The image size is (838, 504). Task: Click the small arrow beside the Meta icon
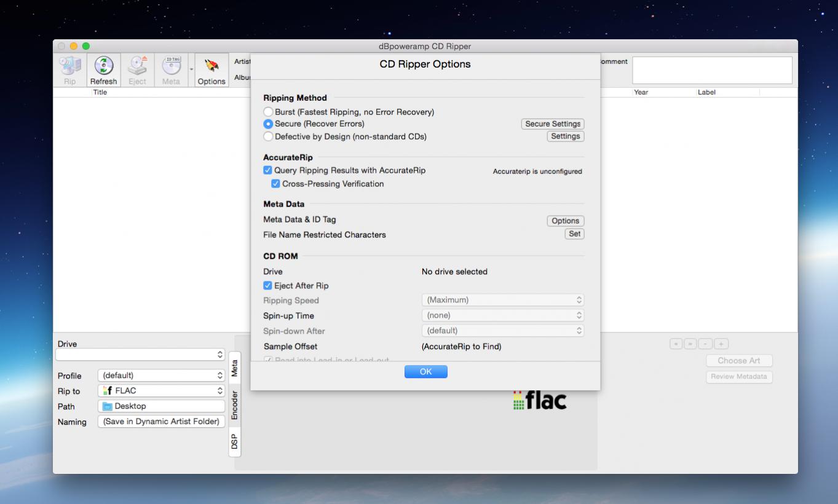pyautogui.click(x=191, y=68)
